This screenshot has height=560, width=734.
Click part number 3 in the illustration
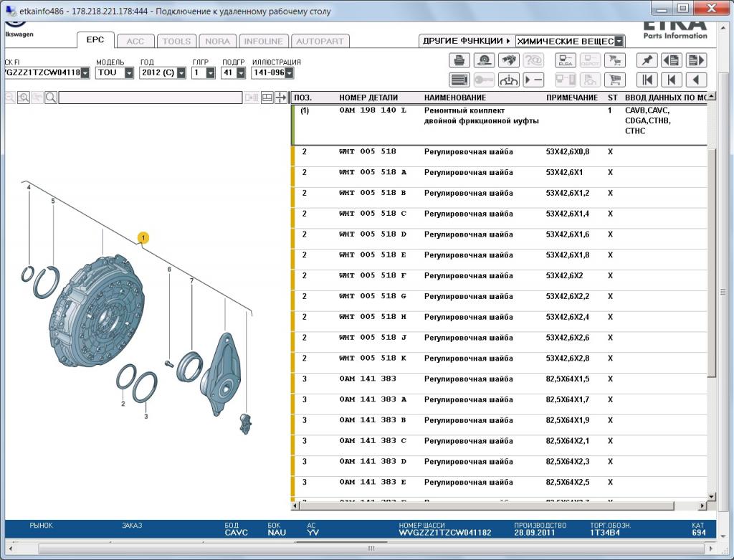click(146, 416)
